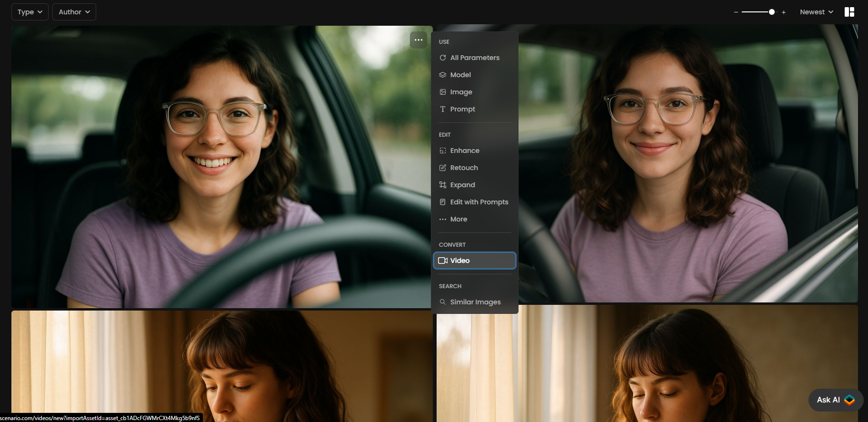The height and width of the screenshot is (422, 868).
Task: Open the Ask AI assistant button
Action: coord(836,400)
